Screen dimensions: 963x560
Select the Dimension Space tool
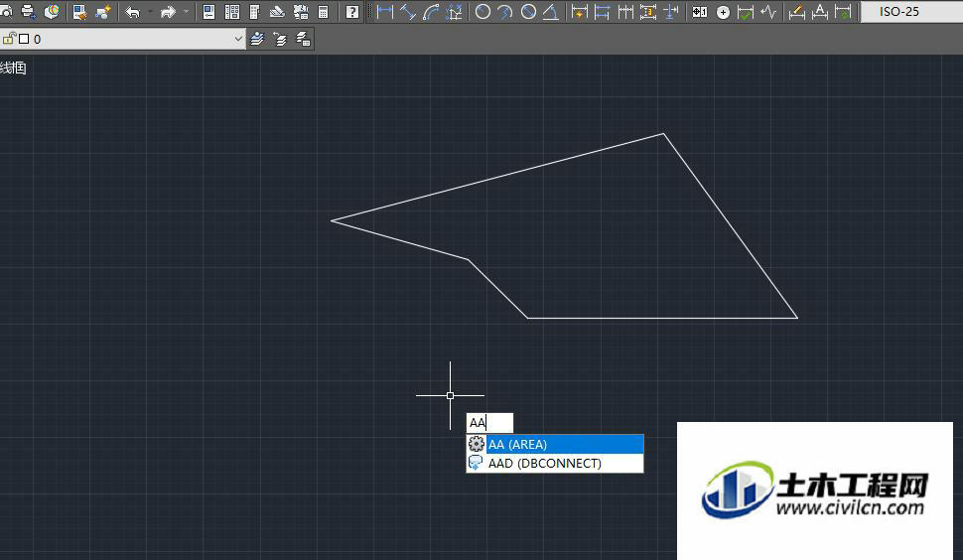click(648, 11)
